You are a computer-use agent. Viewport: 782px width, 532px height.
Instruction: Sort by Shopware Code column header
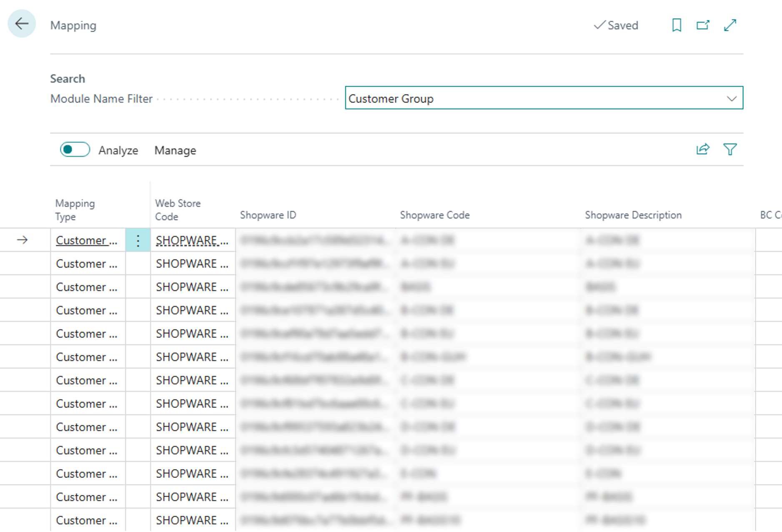(435, 215)
